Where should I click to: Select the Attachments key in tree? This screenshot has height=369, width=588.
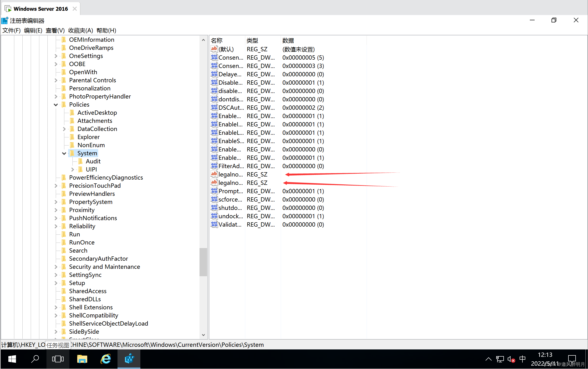(x=95, y=121)
